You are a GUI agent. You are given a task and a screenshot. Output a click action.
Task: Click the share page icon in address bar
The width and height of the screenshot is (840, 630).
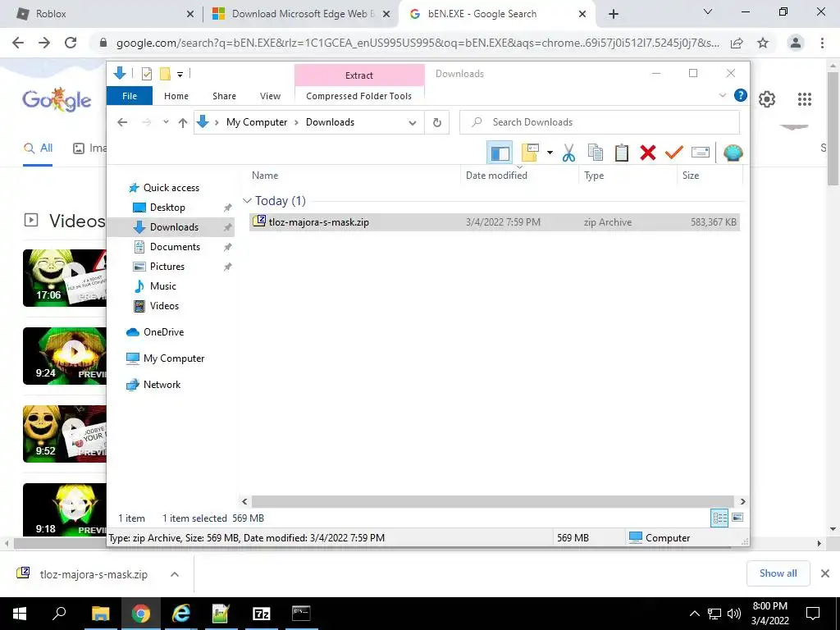click(x=737, y=43)
